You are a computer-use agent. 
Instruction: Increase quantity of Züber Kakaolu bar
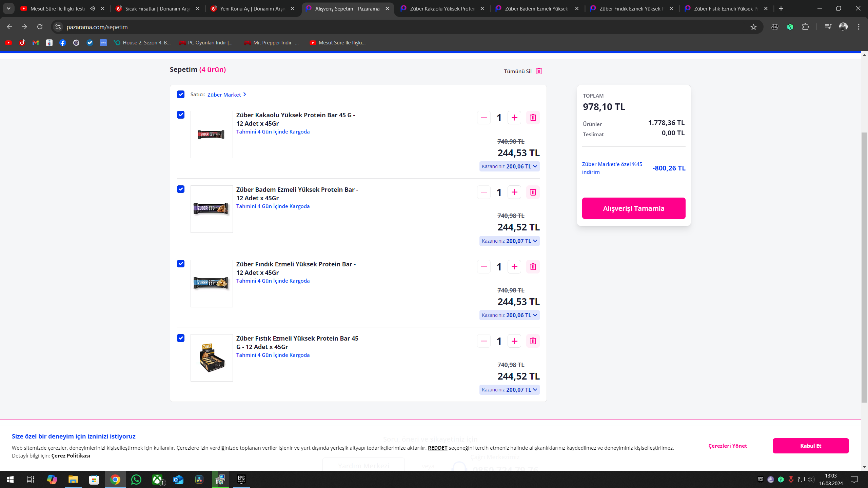pyautogui.click(x=514, y=118)
